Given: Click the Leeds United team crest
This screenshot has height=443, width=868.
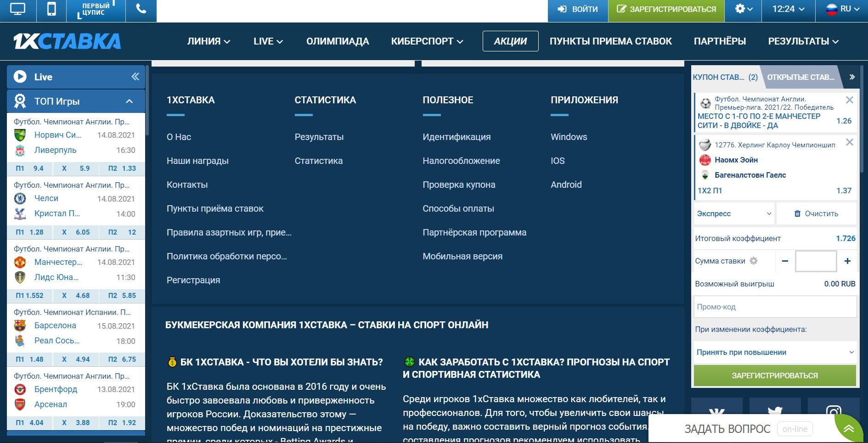Looking at the screenshot, I should coord(20,277).
